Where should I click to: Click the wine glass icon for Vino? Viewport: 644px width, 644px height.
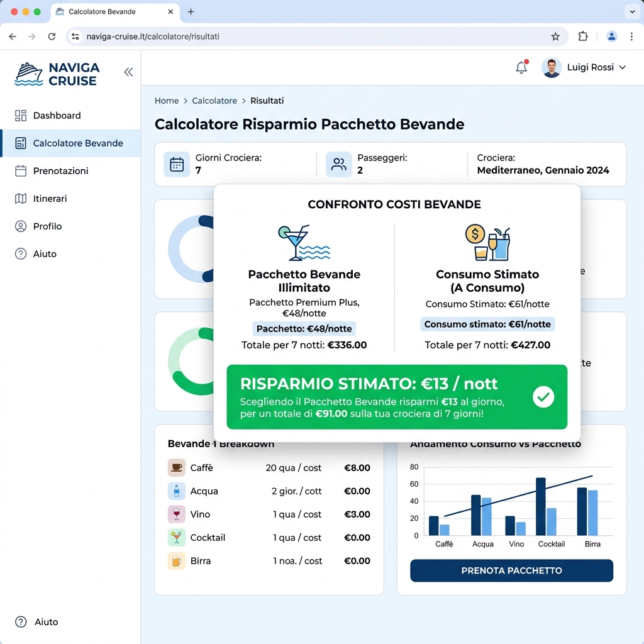[x=177, y=514]
